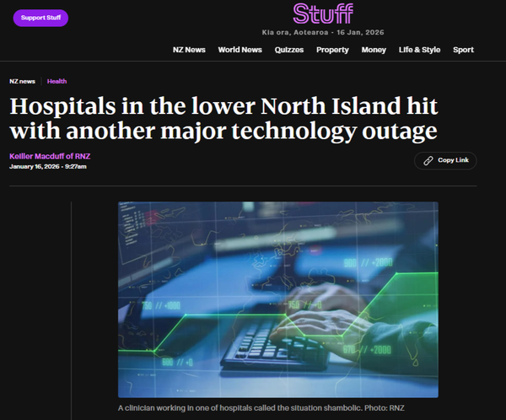Navigate to the Money section

pyautogui.click(x=374, y=50)
